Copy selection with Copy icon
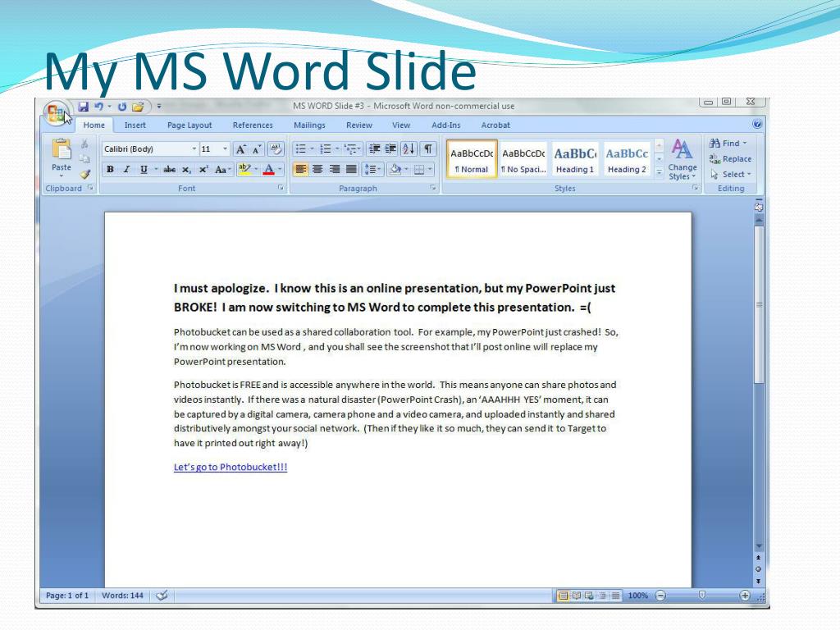 coord(84,158)
